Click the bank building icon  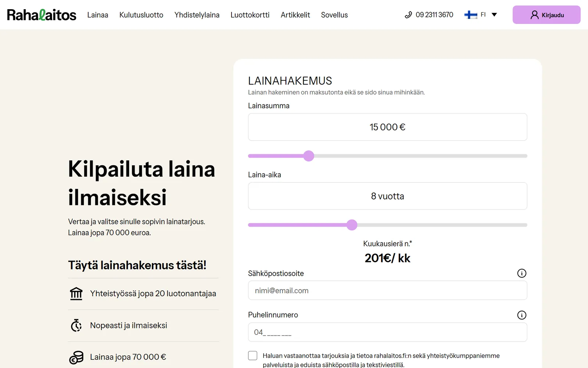click(x=76, y=294)
